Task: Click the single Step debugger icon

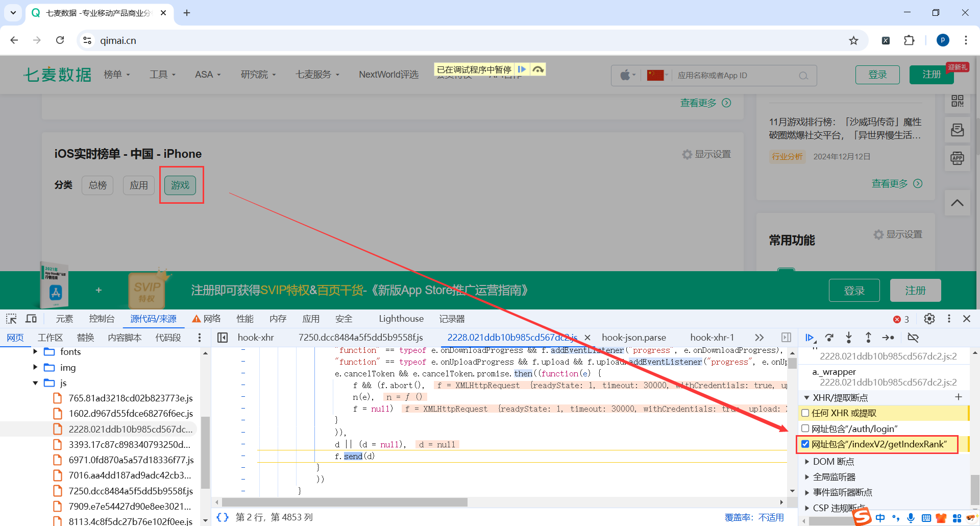Action: (x=888, y=338)
